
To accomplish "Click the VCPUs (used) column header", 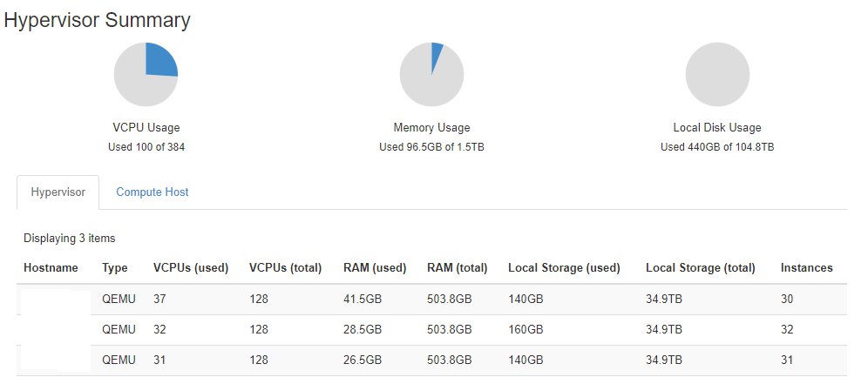I will [x=190, y=268].
